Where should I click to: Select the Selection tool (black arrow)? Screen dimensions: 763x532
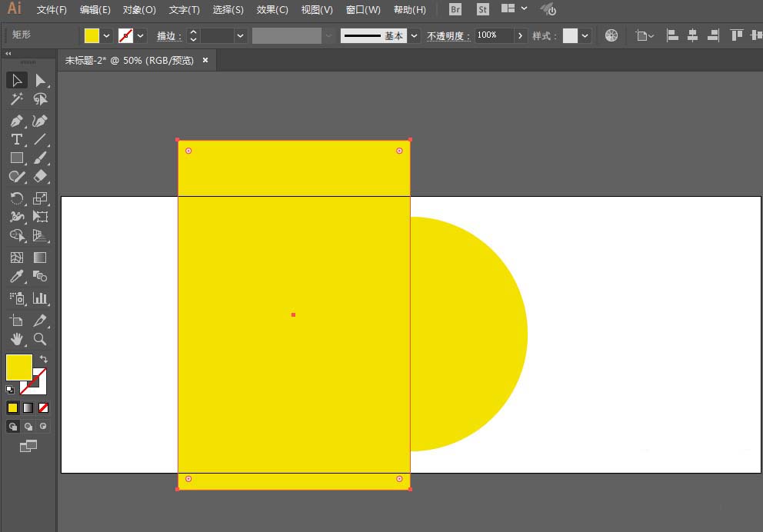pyautogui.click(x=17, y=80)
